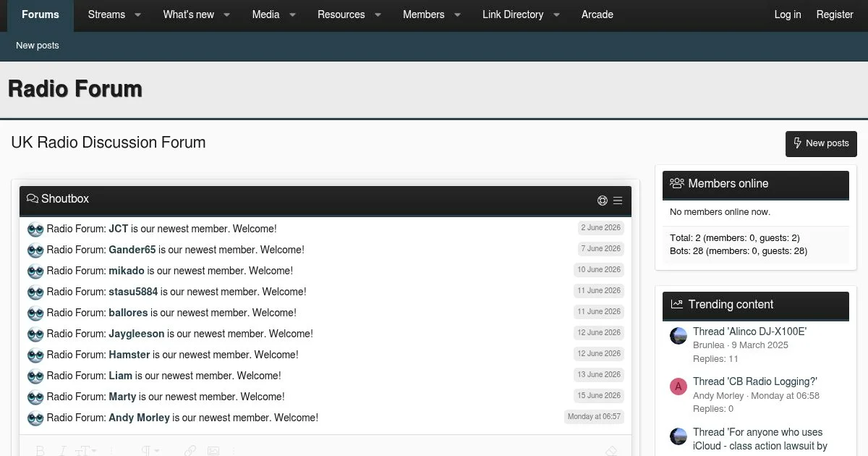868x456 pixels.
Task: Open mikado's member profile link
Action: click(127, 271)
